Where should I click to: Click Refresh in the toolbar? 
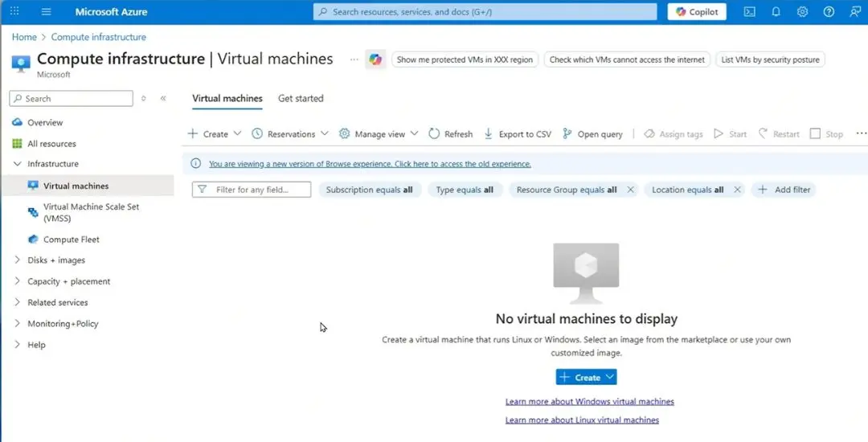click(x=451, y=134)
